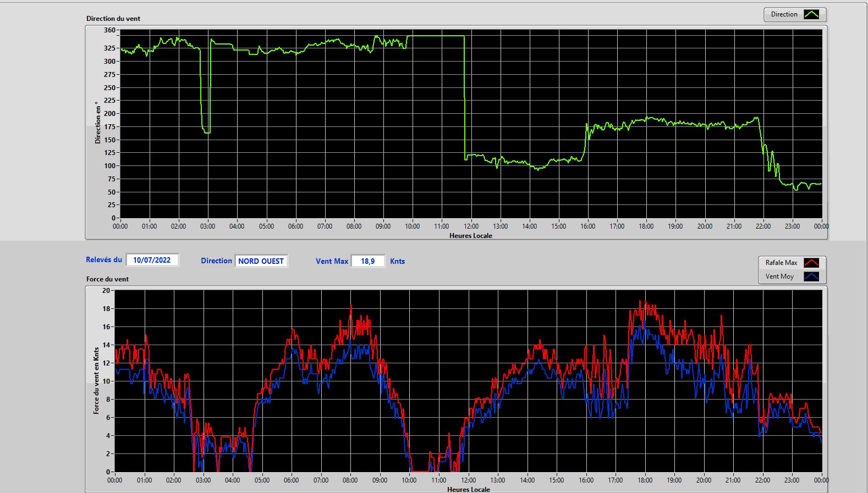Click the green Direction legend icon
Image resolution: width=868 pixels, height=493 pixels.
pyautogui.click(x=811, y=14)
